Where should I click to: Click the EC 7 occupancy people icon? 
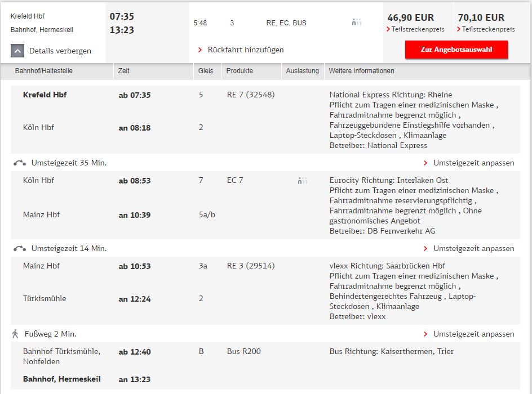(302, 181)
